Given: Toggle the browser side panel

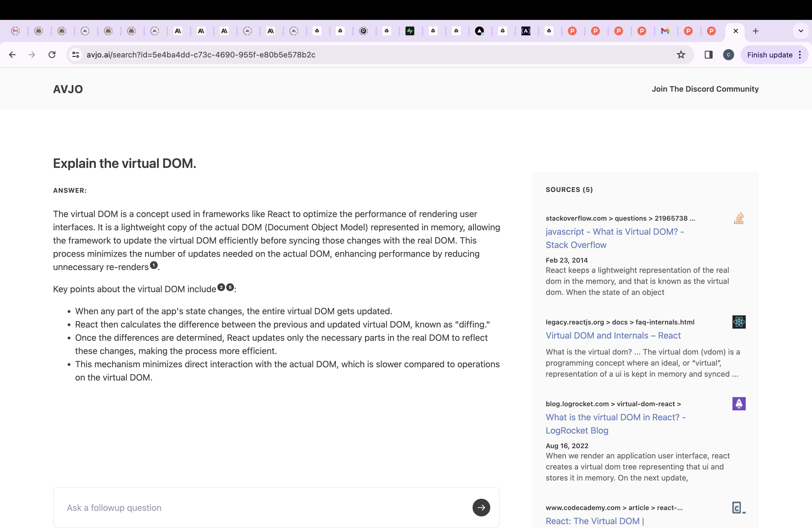Looking at the screenshot, I should [x=709, y=55].
